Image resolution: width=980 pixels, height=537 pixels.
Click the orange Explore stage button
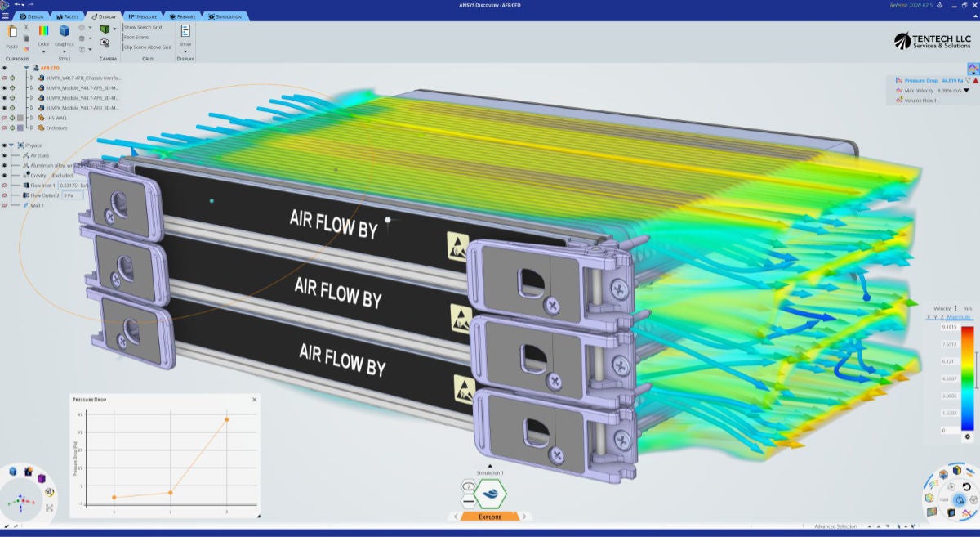coord(490,517)
